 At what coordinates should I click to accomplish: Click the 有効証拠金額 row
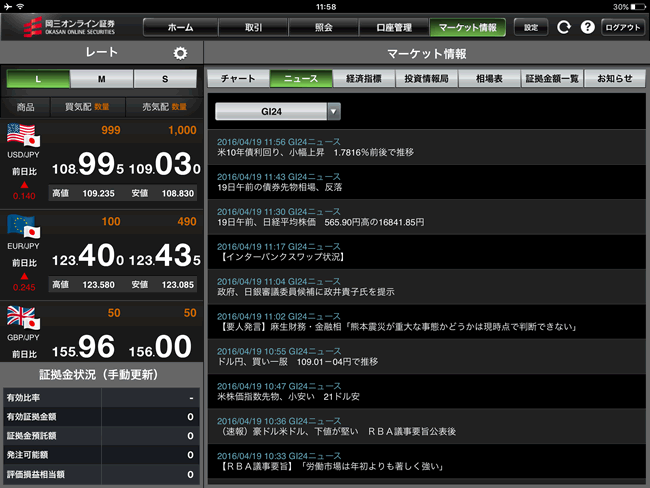pos(101,417)
